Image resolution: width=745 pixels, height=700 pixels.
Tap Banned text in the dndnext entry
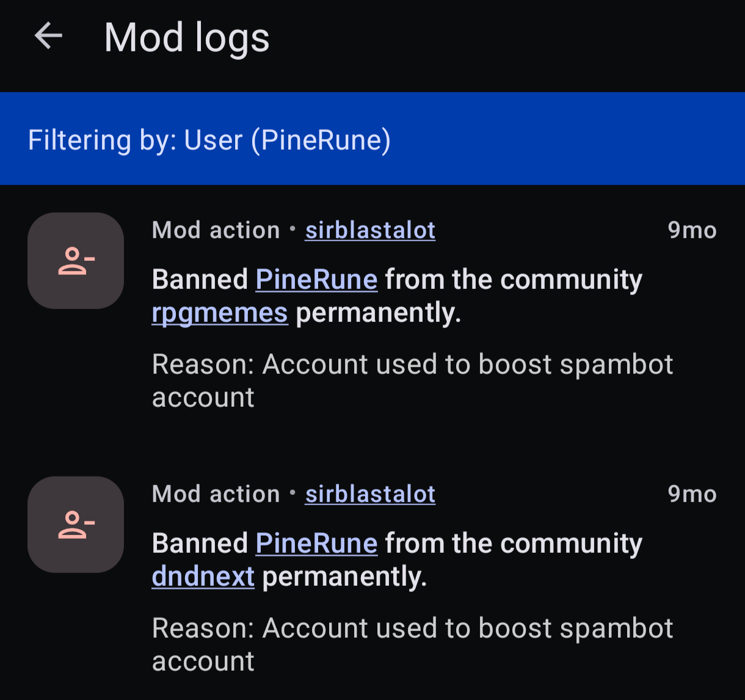[x=200, y=544]
